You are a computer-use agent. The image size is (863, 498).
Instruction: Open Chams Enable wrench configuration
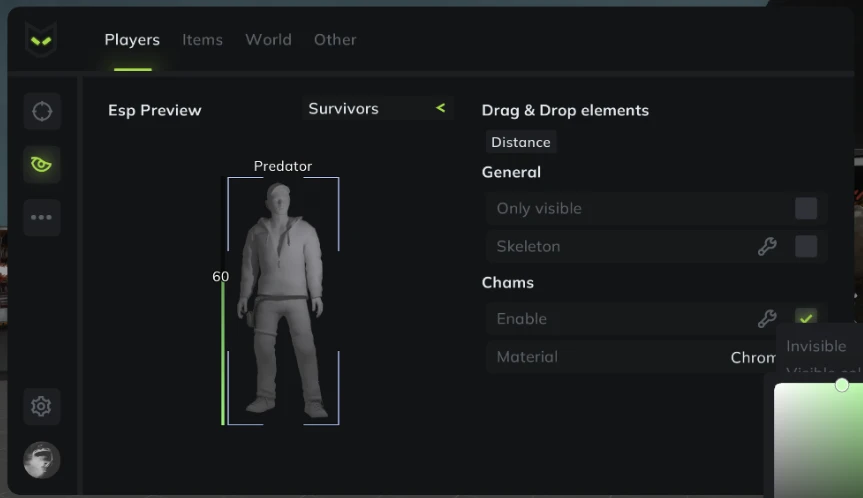click(767, 318)
